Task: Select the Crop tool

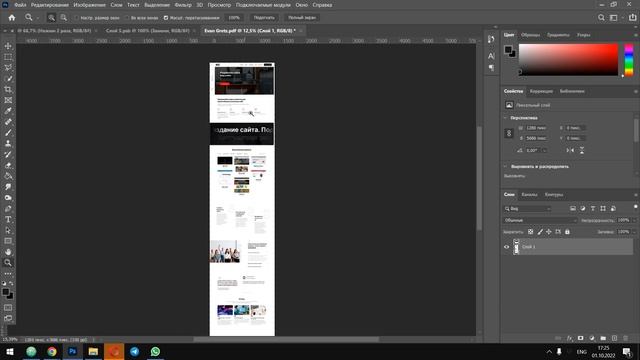Action: pyautogui.click(x=8, y=89)
